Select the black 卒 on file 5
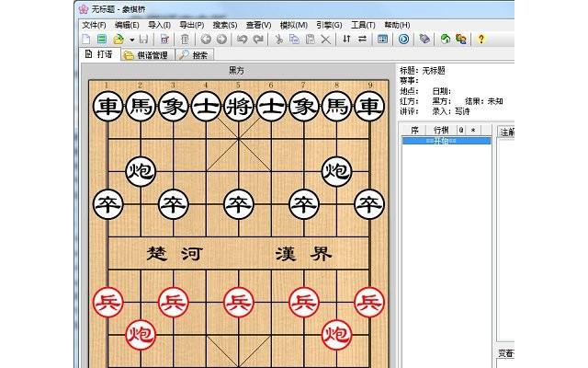 [x=239, y=204]
